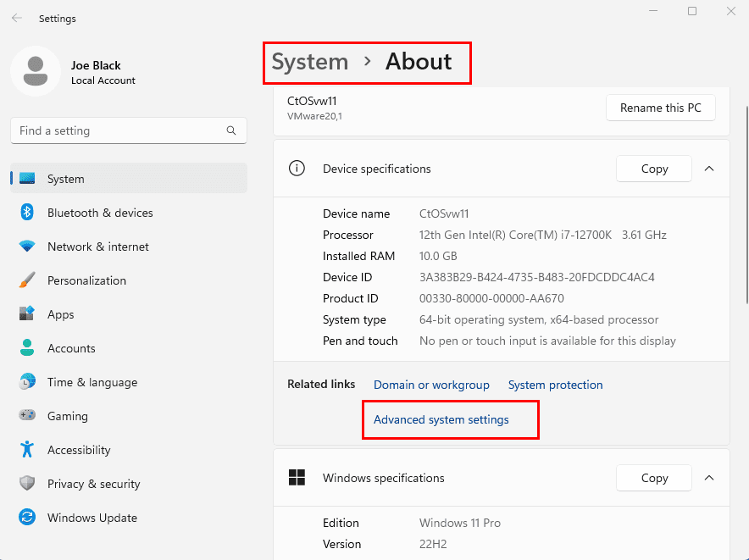Click the System type value
This screenshot has height=560, width=749.
[539, 319]
